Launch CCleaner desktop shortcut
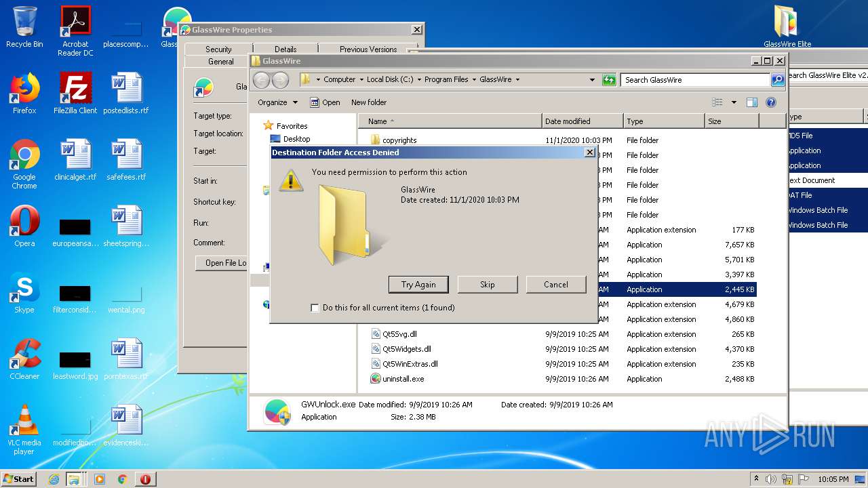This screenshot has height=488, width=868. click(x=24, y=359)
